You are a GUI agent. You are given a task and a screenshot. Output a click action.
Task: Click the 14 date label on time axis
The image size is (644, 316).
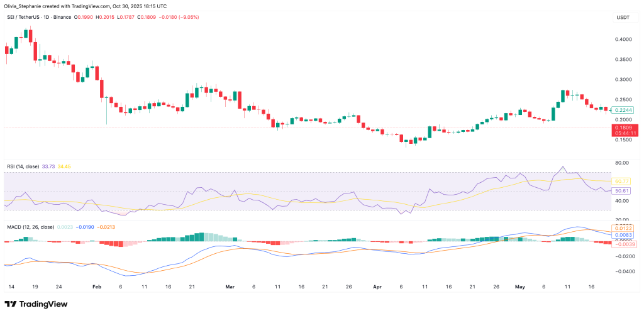[x=13, y=287]
